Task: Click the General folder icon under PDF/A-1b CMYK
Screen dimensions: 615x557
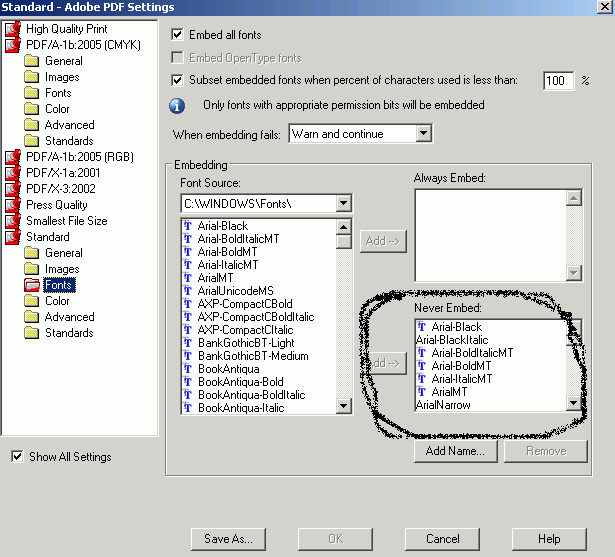Action: (x=31, y=61)
